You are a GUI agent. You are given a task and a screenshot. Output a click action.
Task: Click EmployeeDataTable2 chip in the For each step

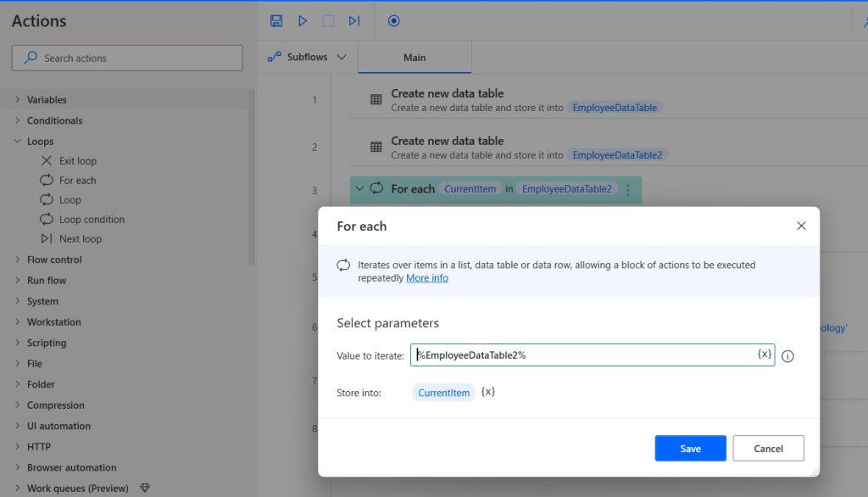pyautogui.click(x=567, y=189)
